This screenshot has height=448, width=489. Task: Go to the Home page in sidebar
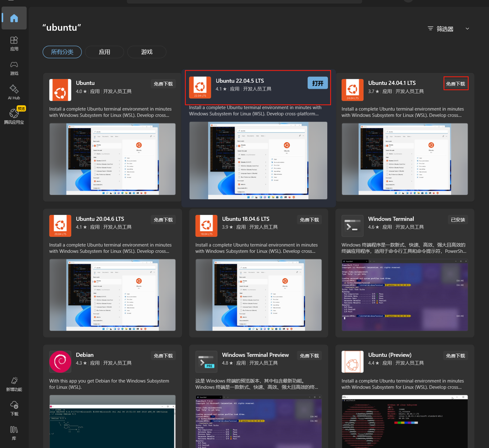coord(14,18)
